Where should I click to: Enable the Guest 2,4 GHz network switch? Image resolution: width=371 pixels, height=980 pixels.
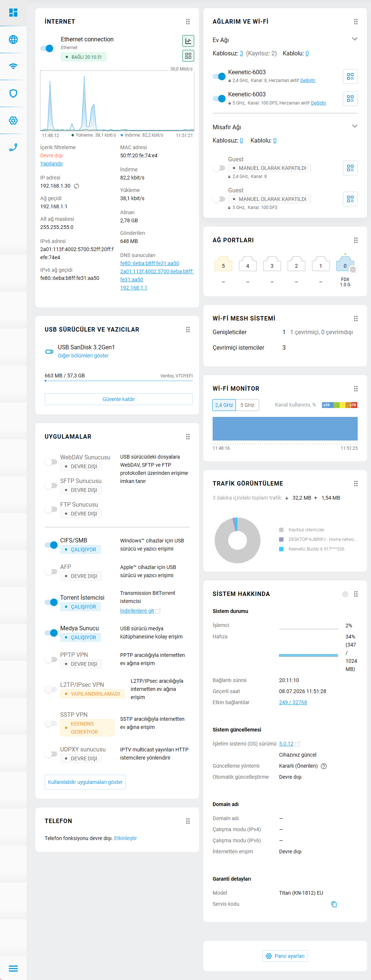[x=219, y=168]
